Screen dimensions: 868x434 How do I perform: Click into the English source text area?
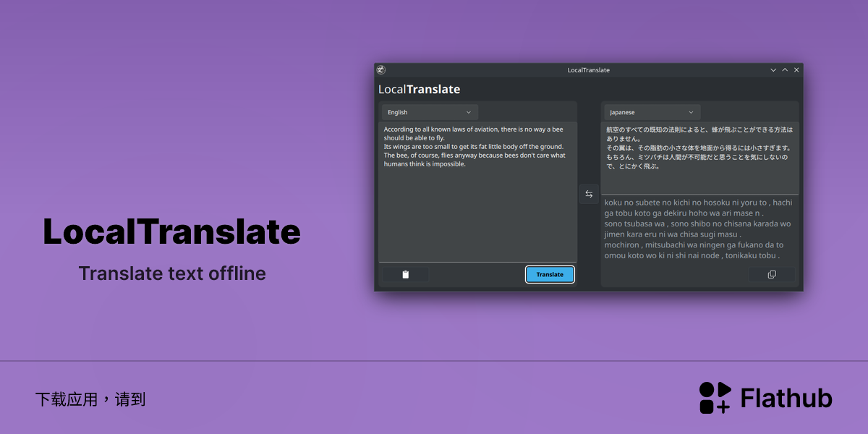tap(477, 192)
